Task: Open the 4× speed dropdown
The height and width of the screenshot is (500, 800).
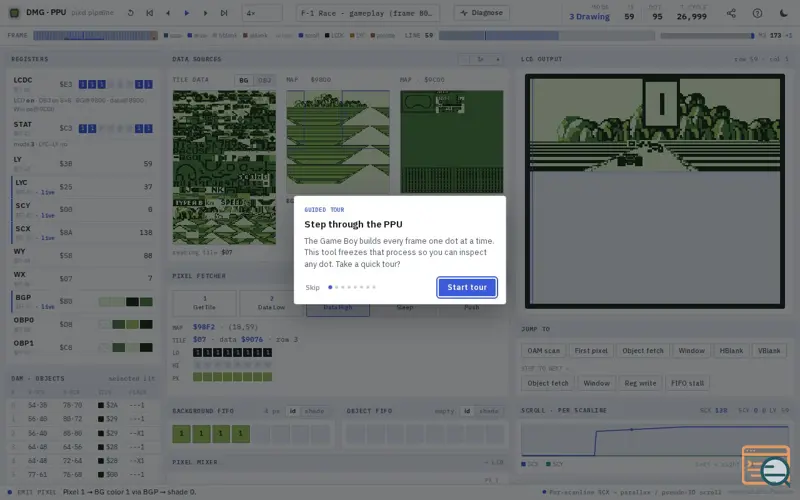Action: click(262, 13)
